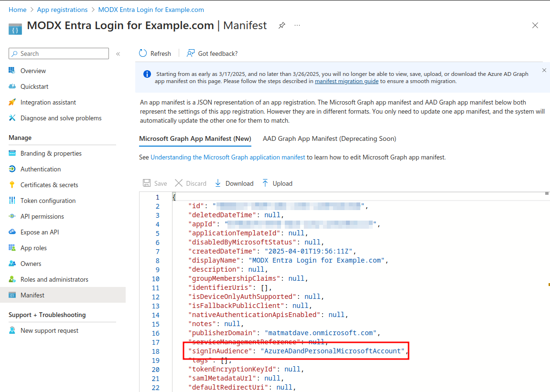Click the Diagnose and solve problems wrench icon

tap(12, 118)
